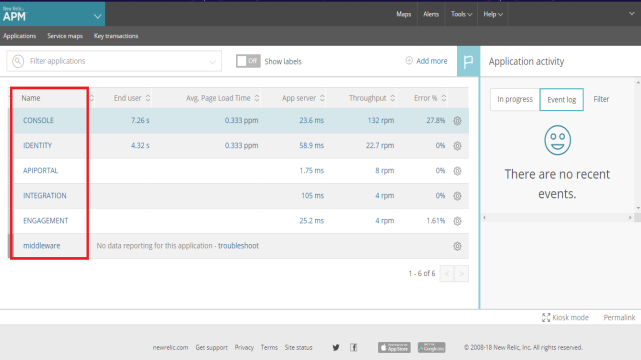Open the Service maps menu item

(x=65, y=36)
